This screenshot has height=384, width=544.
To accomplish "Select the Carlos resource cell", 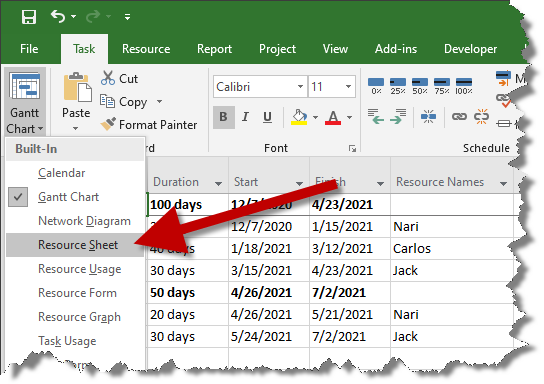I will pos(452,248).
